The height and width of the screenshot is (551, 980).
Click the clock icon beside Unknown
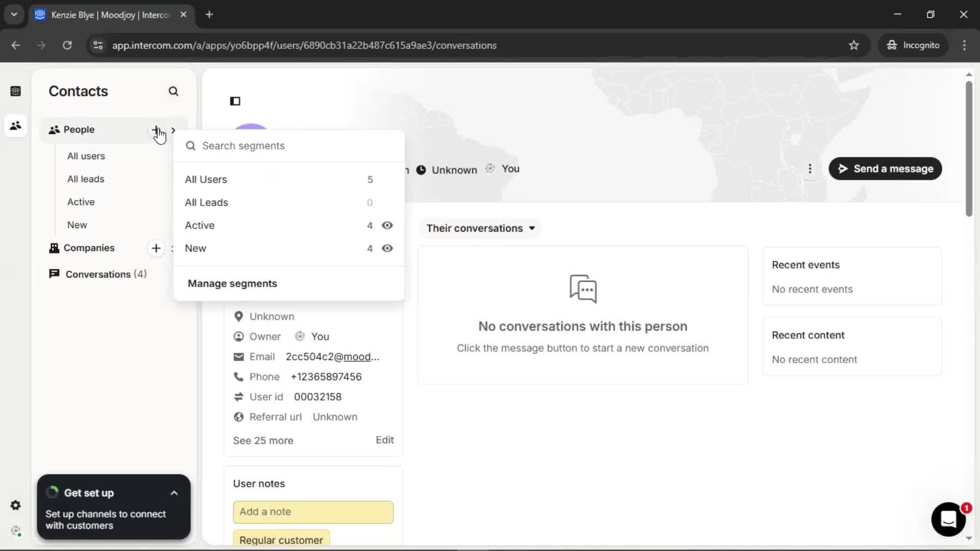pos(421,170)
